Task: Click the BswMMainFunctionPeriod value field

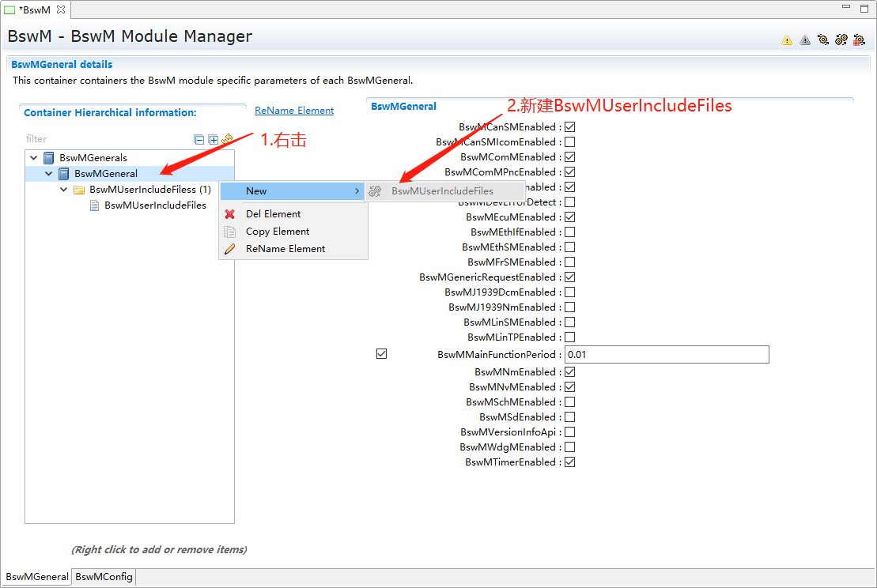Action: (x=666, y=355)
